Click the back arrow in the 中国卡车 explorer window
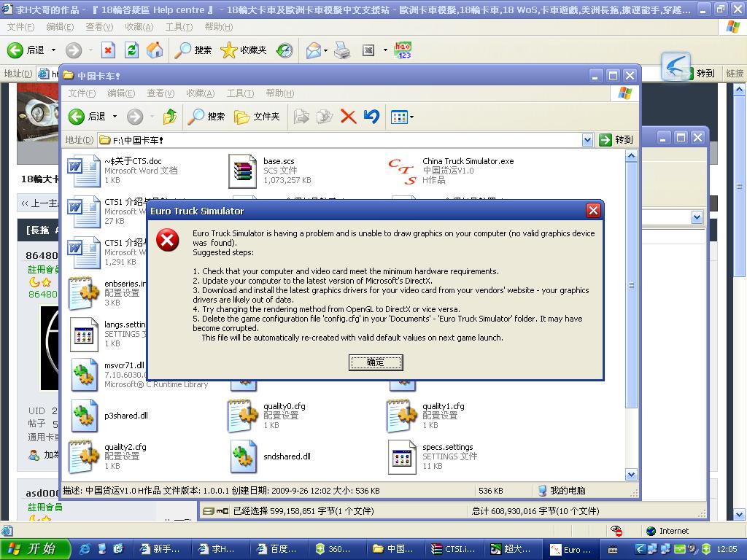 (76, 116)
